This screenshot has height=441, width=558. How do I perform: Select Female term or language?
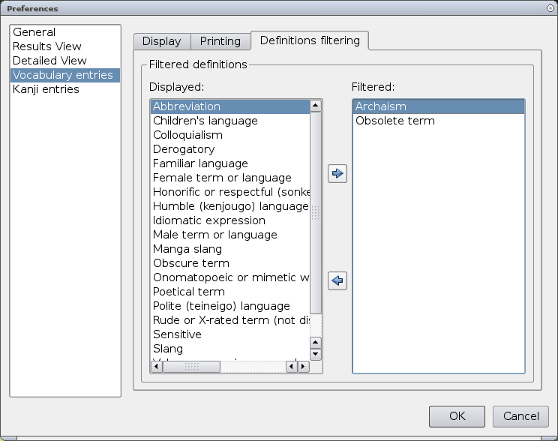tap(230, 178)
